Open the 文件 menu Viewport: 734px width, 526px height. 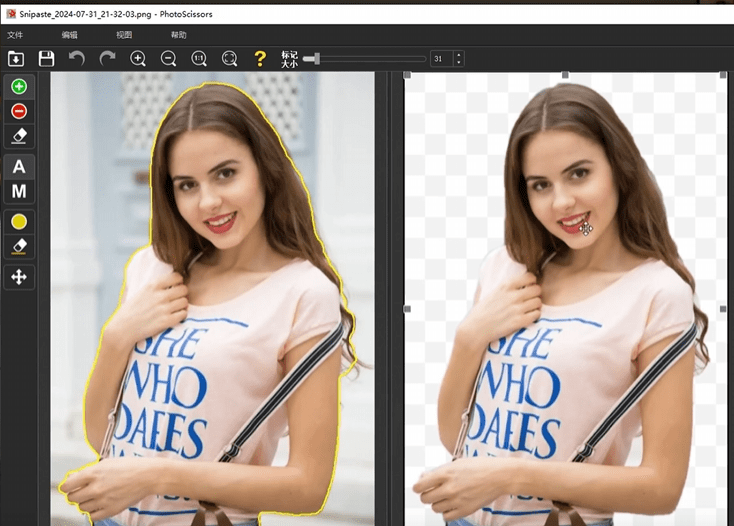[15, 35]
